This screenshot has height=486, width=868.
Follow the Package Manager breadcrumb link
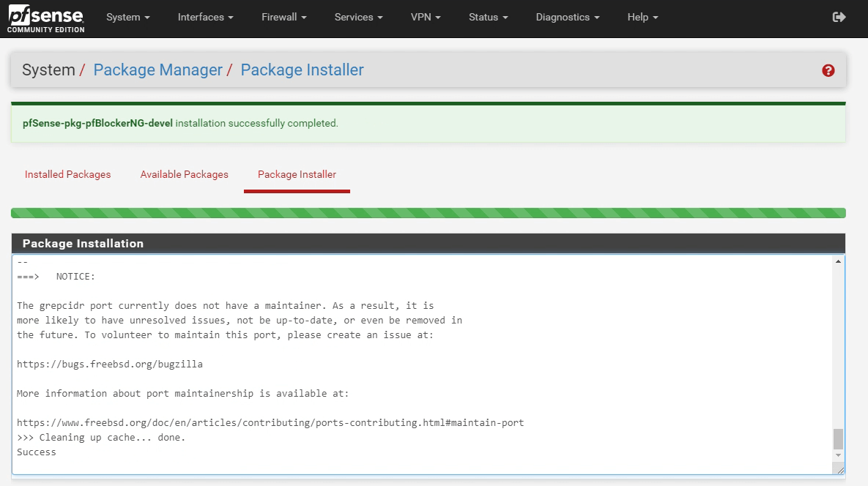pyautogui.click(x=157, y=70)
